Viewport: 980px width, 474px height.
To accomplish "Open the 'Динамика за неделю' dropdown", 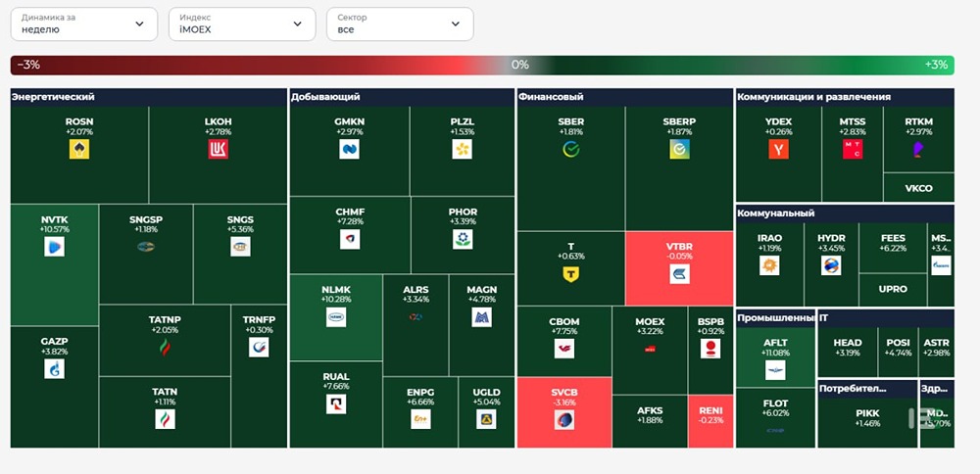I will coord(83,24).
